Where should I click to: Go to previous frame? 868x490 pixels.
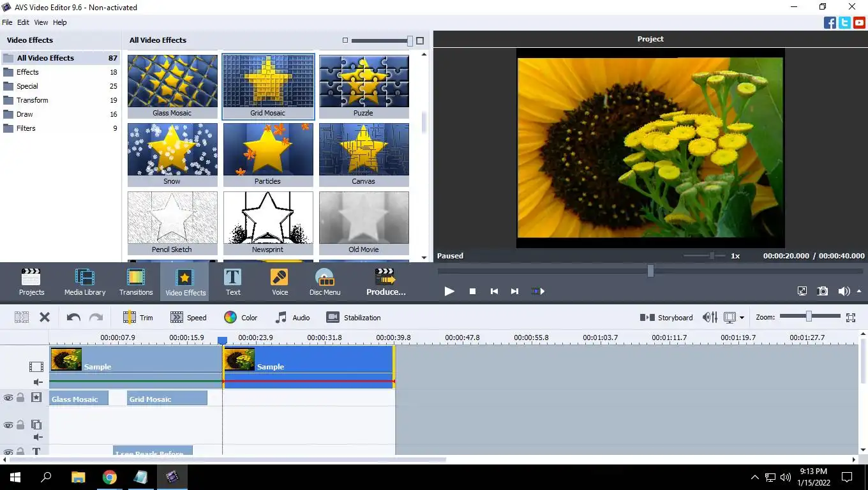point(494,291)
